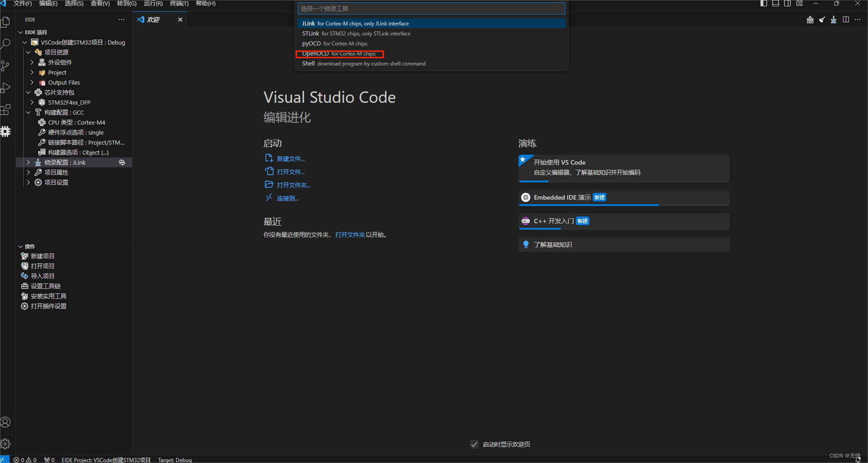
Task: Expand the 烧录配置 : JLink node
Action: 28,162
